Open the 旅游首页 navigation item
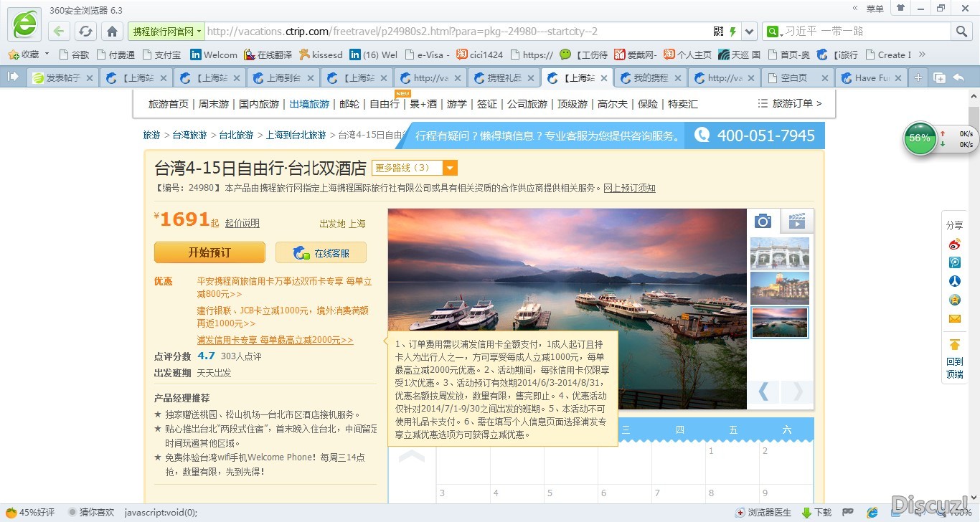The width and height of the screenshot is (980, 522). tap(168, 104)
